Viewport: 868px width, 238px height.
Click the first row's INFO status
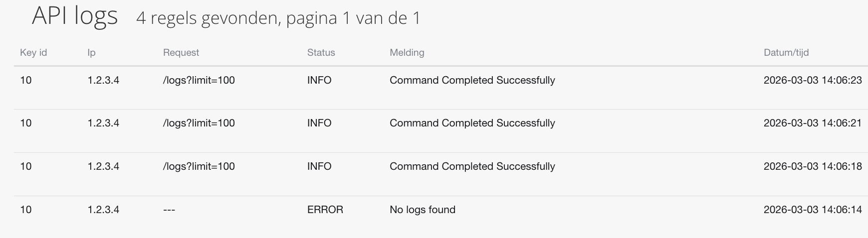pos(319,80)
